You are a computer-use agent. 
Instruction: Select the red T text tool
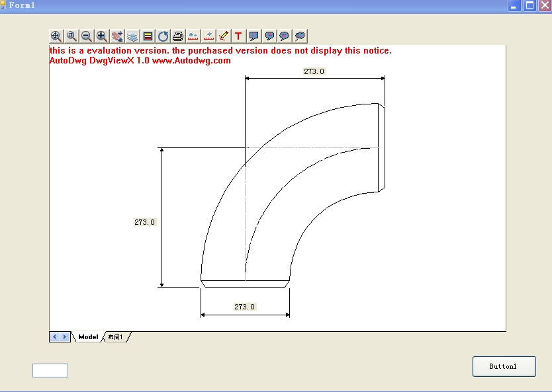[238, 36]
